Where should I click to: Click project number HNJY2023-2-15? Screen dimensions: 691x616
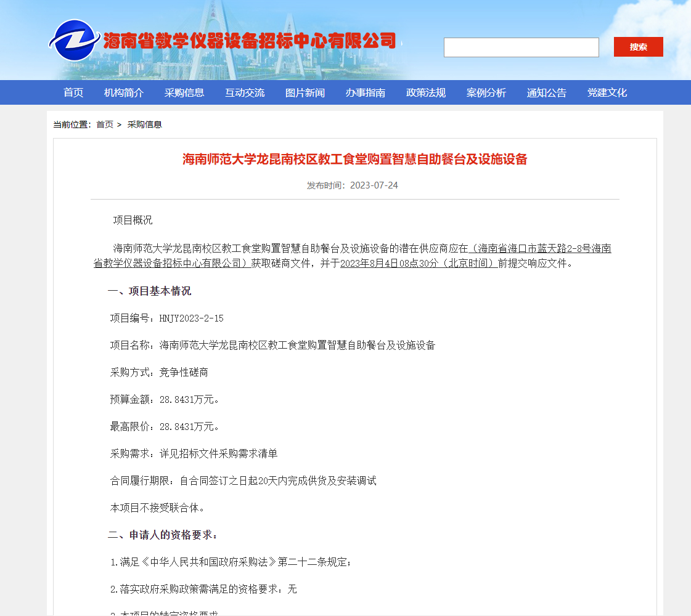[191, 318]
